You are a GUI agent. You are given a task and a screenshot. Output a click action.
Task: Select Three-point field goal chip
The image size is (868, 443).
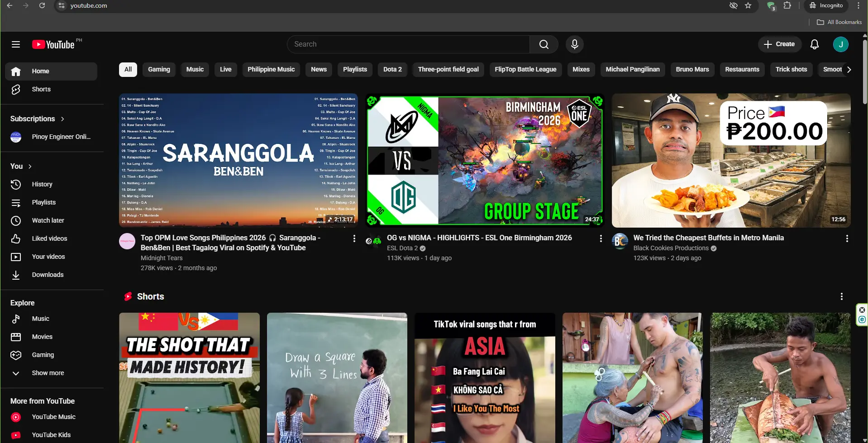click(x=448, y=69)
